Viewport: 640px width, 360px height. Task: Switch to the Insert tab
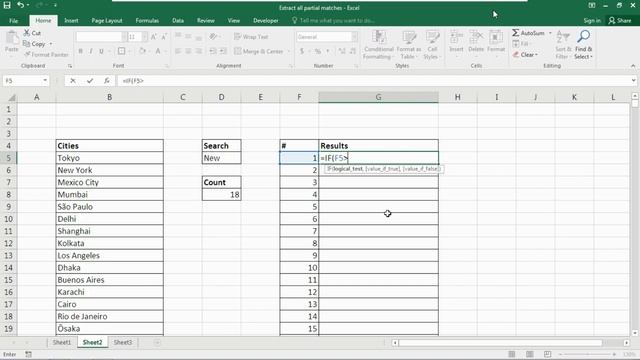point(71,20)
